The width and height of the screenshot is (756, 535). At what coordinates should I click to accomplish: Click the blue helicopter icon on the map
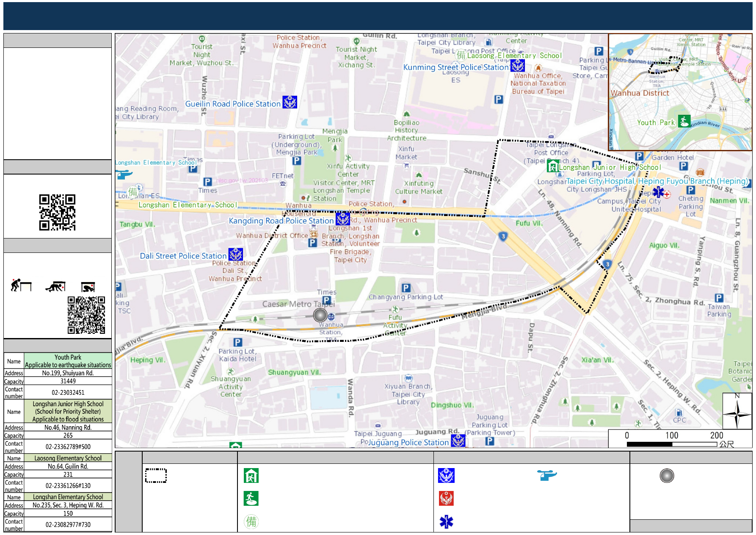click(x=124, y=174)
